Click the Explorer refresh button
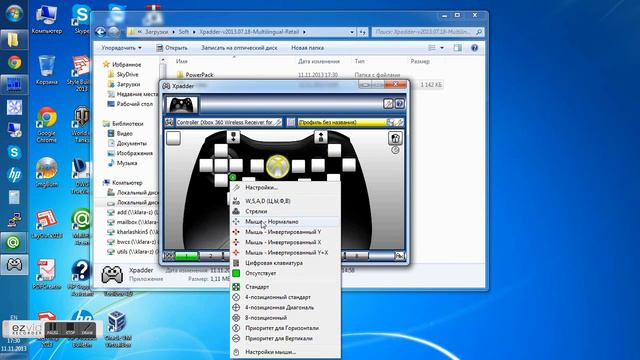The width and height of the screenshot is (640, 360). [x=362, y=32]
